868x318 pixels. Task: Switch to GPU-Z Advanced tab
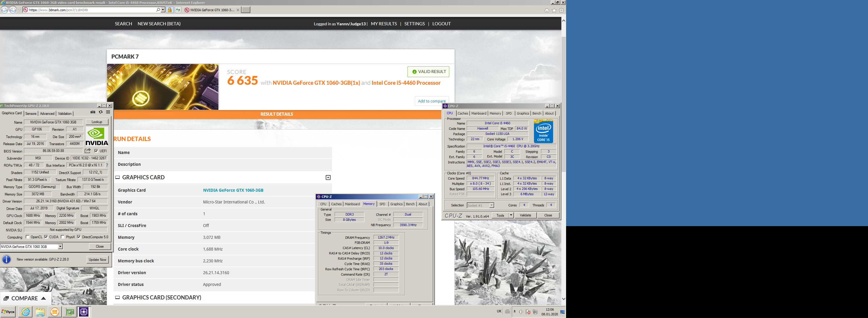pyautogui.click(x=47, y=114)
